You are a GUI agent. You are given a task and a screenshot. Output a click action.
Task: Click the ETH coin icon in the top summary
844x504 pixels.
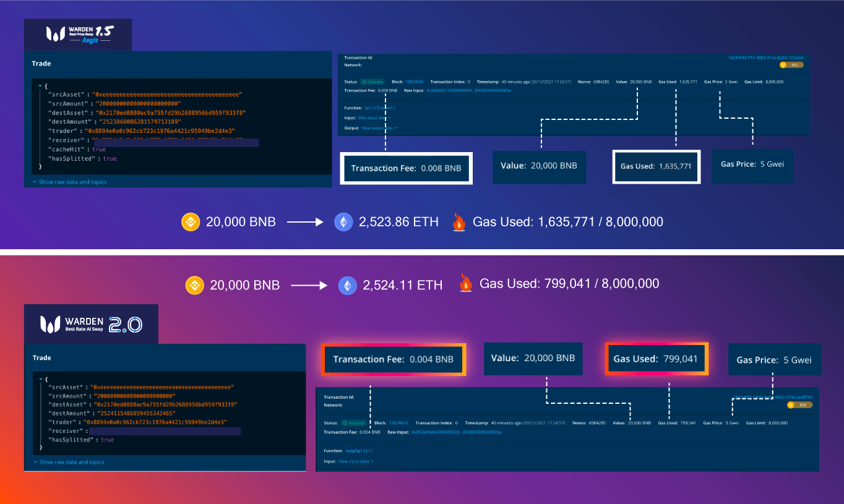click(343, 222)
